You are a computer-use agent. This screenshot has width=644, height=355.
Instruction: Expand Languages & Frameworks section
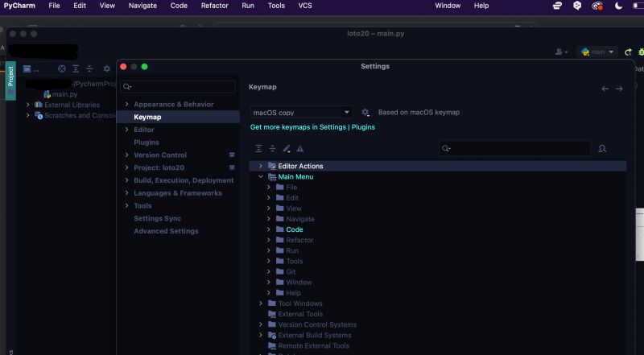coord(126,193)
